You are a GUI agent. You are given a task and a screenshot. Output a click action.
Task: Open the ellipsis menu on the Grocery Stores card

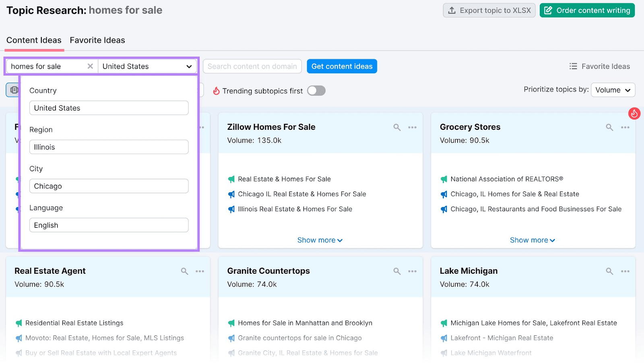pos(625,127)
